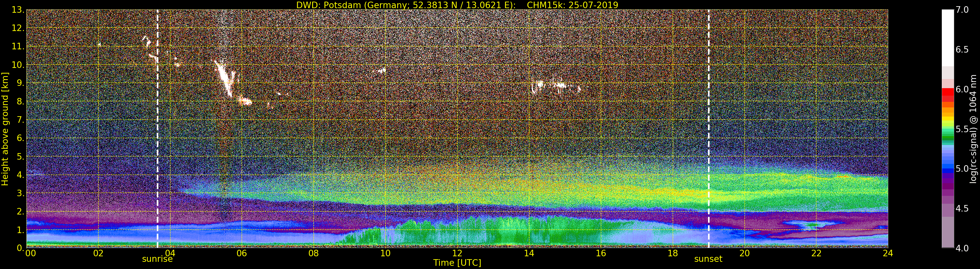The width and height of the screenshot is (980, 269).
Task: Click the 'sunset' label below the time axis
Action: coord(708,259)
